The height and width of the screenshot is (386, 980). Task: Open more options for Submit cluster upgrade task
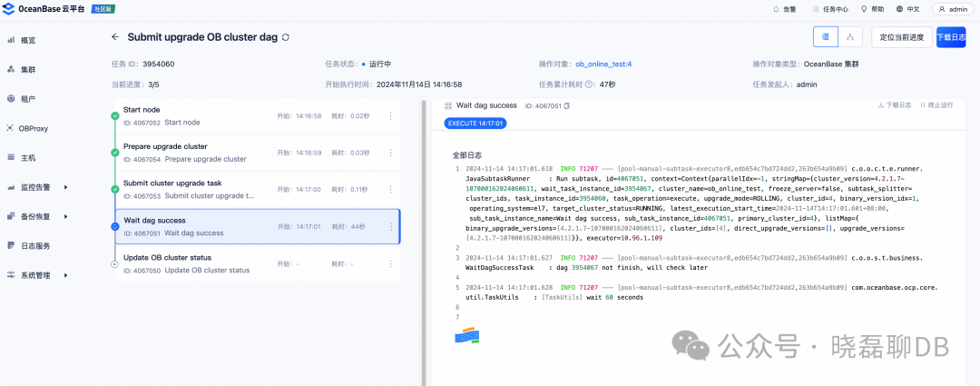point(391,190)
